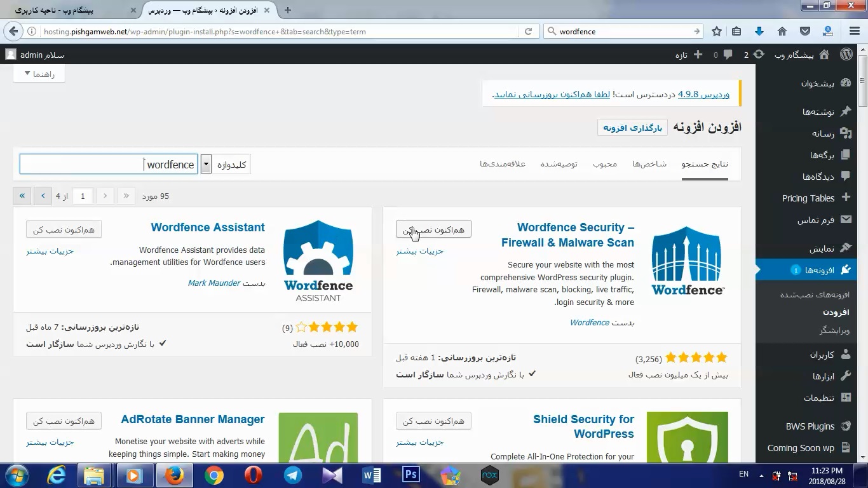The image size is (868, 488).
Task: Open Firefox bookmarks list icon
Action: coord(736,31)
